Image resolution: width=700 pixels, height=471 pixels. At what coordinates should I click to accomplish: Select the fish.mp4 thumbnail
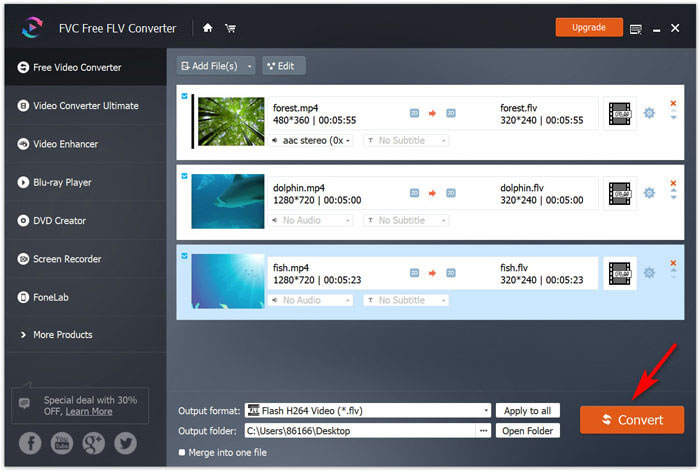tap(228, 281)
